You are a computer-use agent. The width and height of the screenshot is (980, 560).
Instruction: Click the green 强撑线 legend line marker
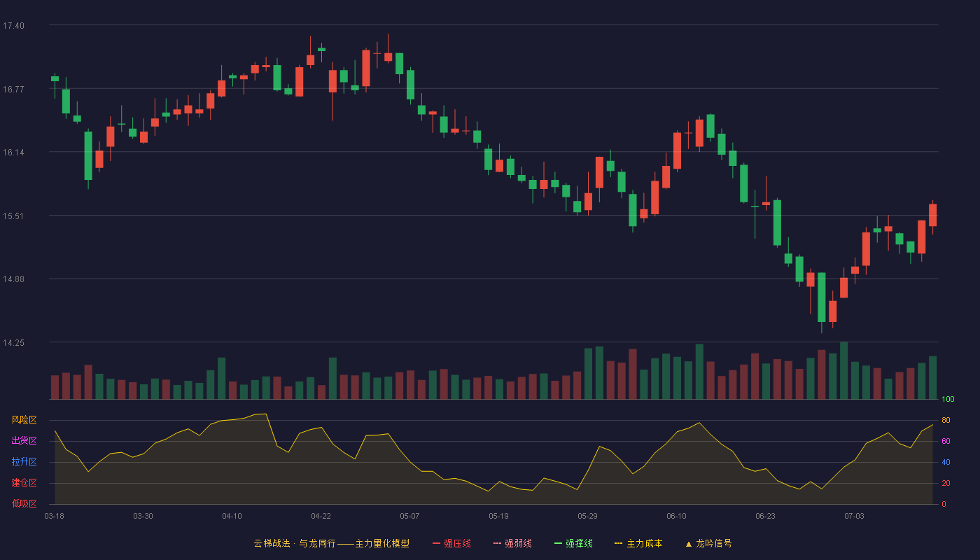[x=559, y=543]
